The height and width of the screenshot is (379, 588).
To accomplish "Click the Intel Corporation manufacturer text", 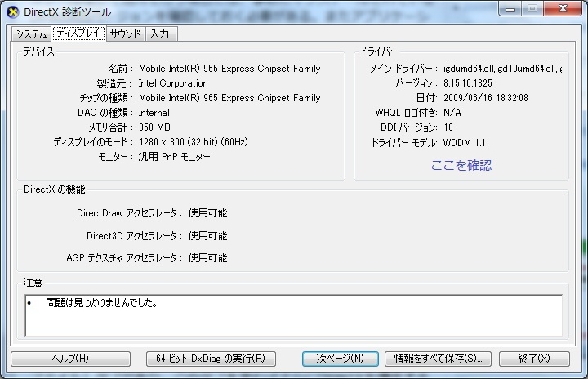I will point(173,83).
